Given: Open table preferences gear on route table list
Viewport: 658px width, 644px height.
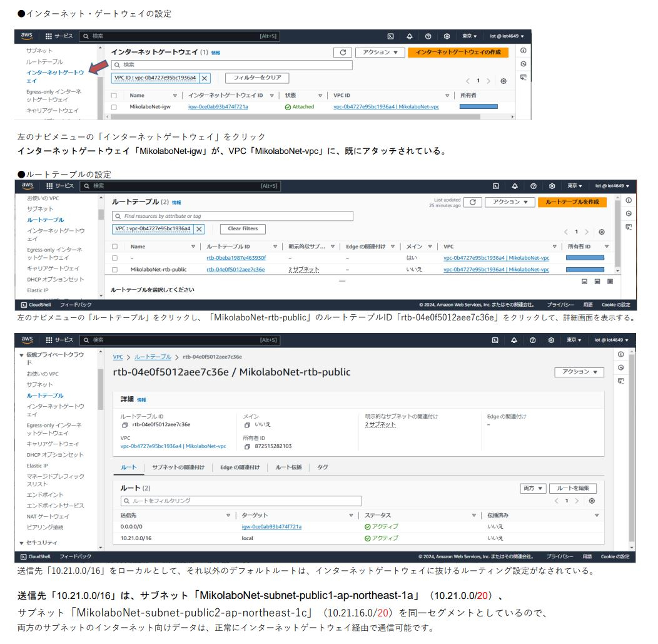Looking at the screenshot, I should [601, 232].
